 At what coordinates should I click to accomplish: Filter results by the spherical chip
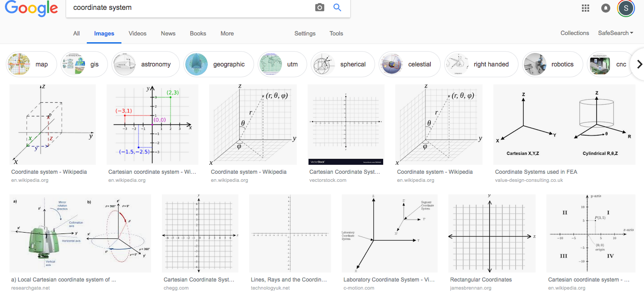343,64
